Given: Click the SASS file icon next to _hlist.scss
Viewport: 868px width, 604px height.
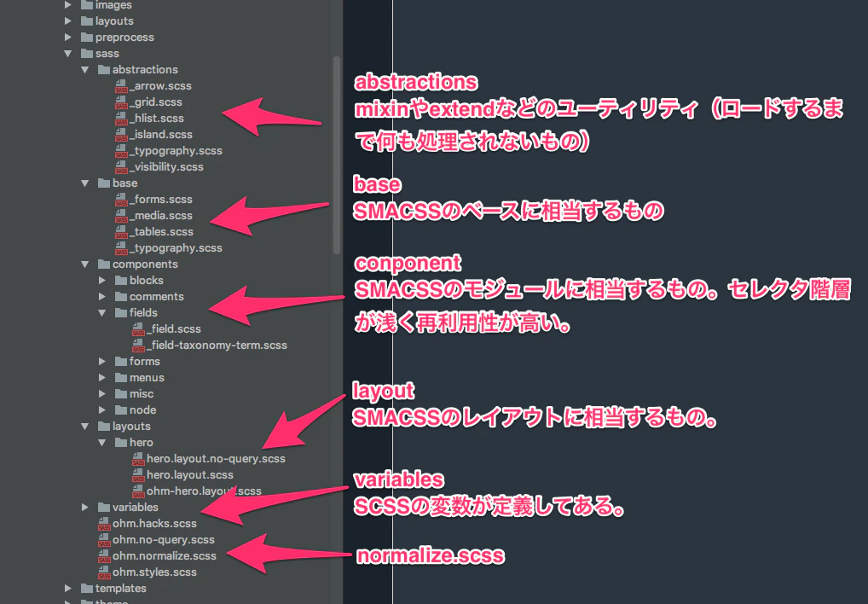Looking at the screenshot, I should pos(121,119).
